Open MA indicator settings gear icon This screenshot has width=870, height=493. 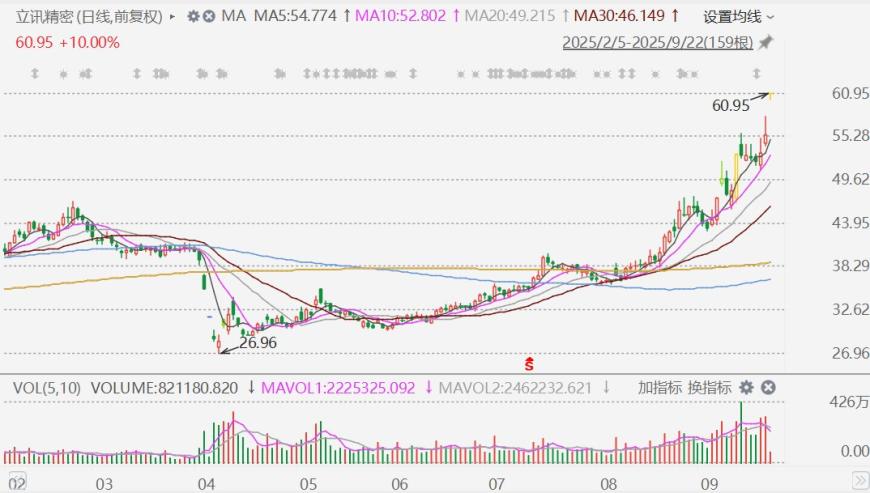pyautogui.click(x=193, y=17)
